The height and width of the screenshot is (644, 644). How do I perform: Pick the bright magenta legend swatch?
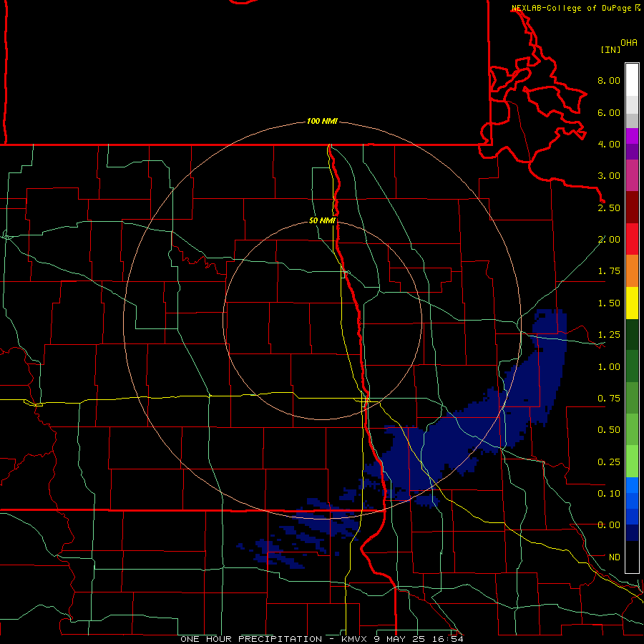(x=632, y=136)
